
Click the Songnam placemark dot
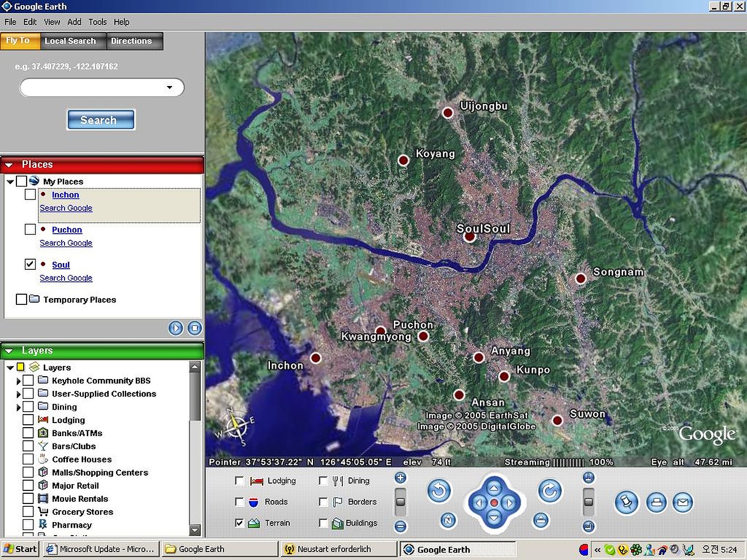[x=581, y=278]
